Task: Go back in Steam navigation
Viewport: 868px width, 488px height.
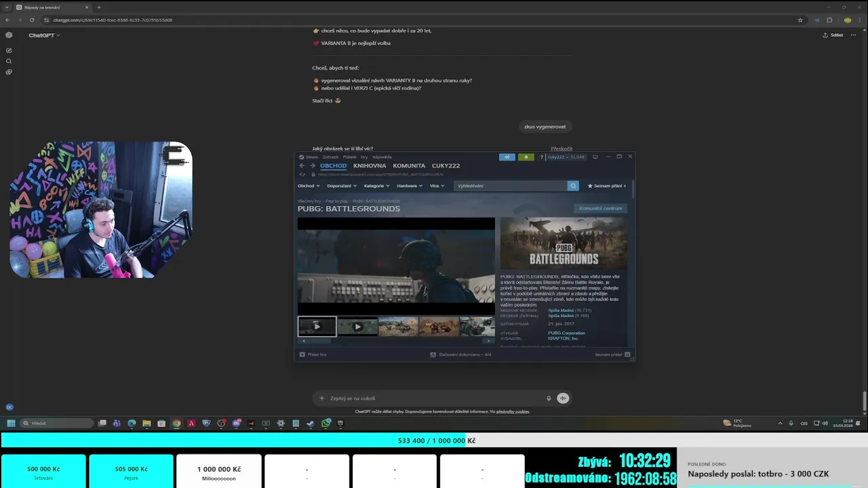Action: coord(302,165)
